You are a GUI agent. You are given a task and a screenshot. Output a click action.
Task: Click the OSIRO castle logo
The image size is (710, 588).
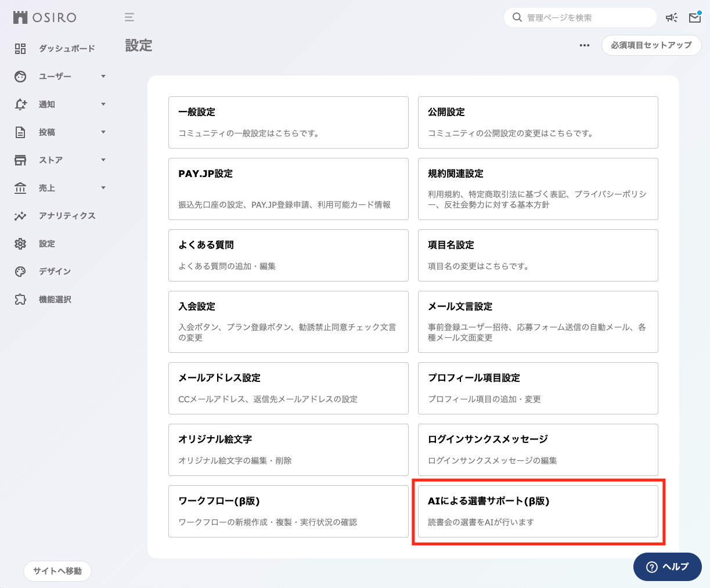tap(20, 17)
